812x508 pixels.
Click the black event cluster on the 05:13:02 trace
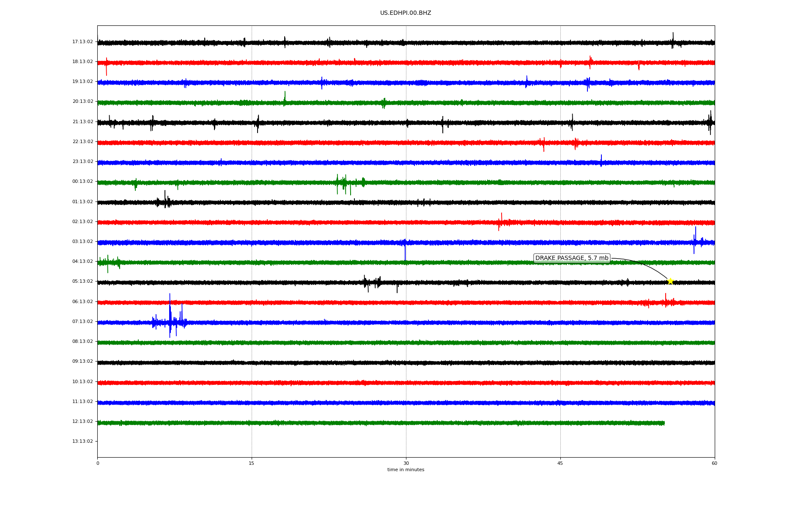373,283
